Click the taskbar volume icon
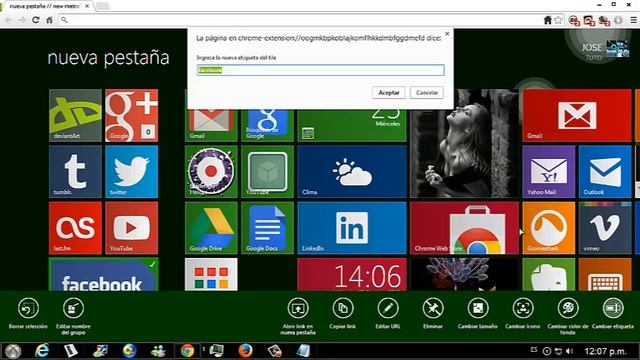This screenshot has height=360, width=640. coord(570,351)
